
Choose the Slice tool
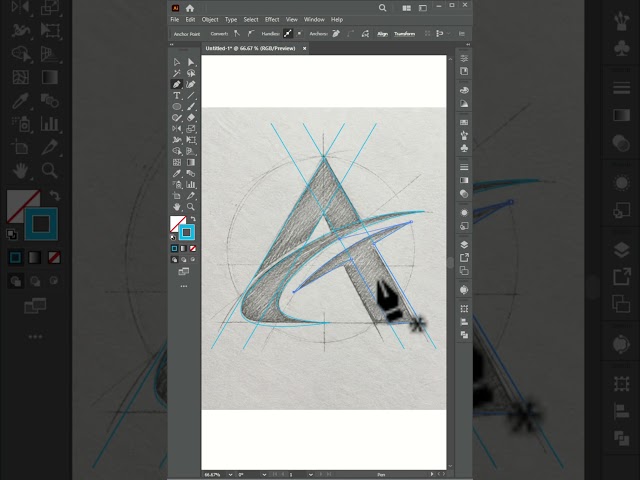[x=191, y=196]
